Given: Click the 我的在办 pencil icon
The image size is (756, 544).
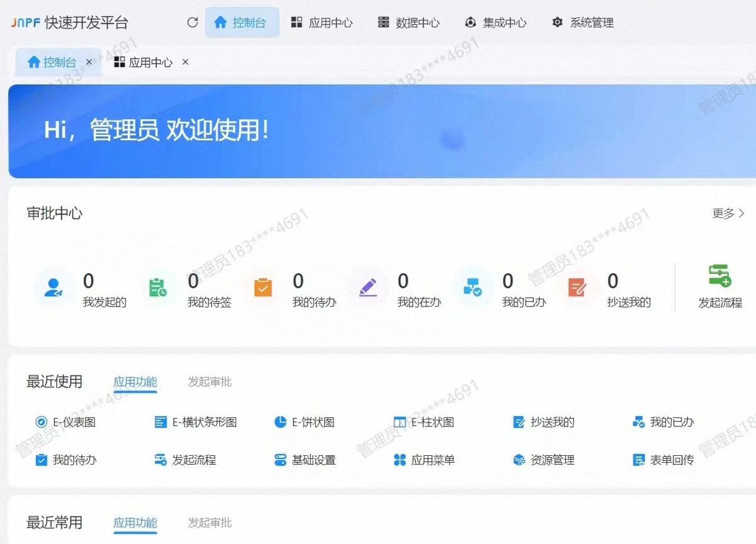Looking at the screenshot, I should 367,288.
